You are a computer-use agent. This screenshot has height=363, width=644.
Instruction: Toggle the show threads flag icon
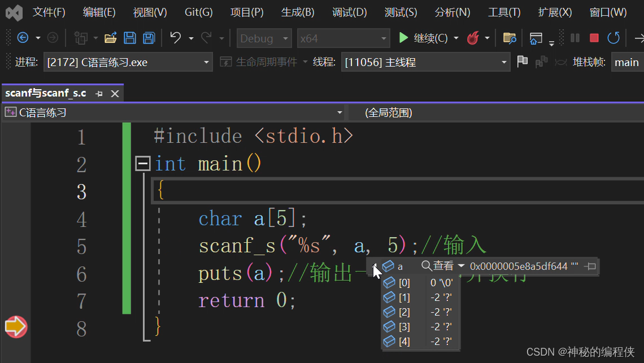point(522,62)
